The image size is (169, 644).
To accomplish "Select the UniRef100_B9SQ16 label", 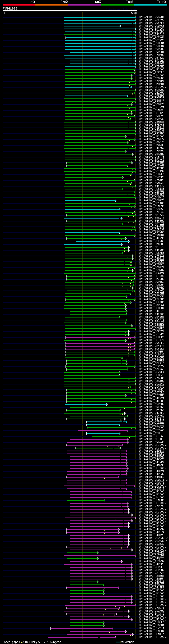I will 152,35.
